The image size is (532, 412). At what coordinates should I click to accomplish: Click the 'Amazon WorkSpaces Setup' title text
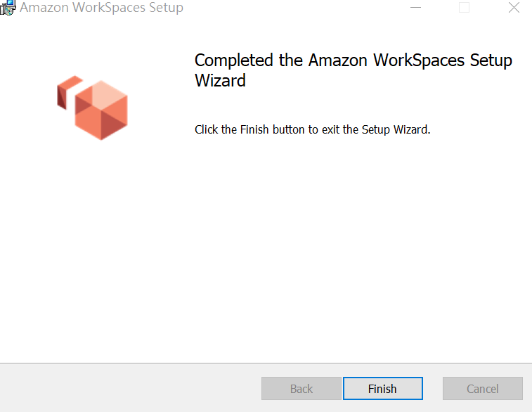pyautogui.click(x=101, y=8)
